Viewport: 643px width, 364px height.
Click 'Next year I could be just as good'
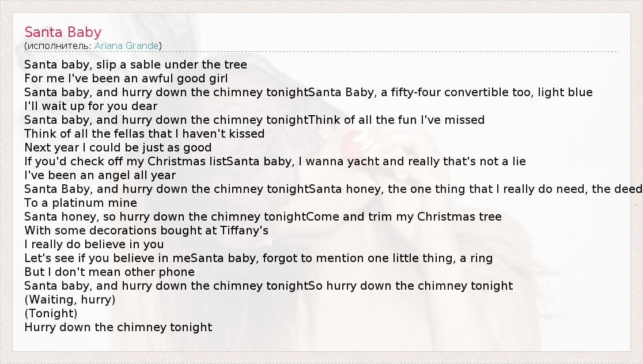coord(118,147)
